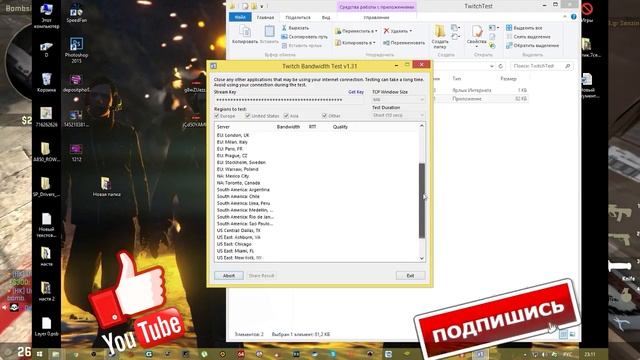Click the Explorer address refresh icon
The image size is (640, 360).
pyautogui.click(x=500, y=66)
